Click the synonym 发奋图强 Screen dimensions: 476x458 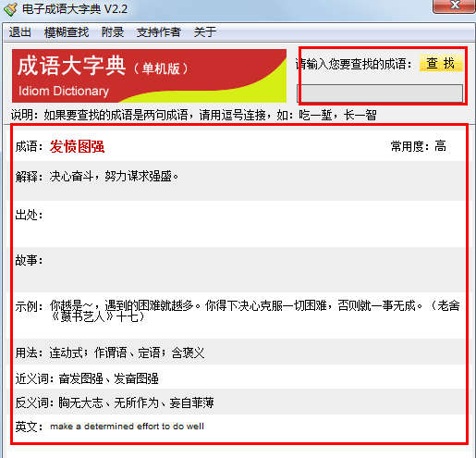pos(136,378)
